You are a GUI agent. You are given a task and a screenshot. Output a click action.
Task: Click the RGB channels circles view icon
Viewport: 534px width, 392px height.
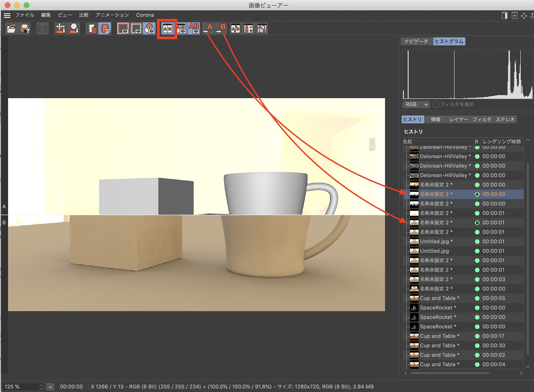click(149, 29)
